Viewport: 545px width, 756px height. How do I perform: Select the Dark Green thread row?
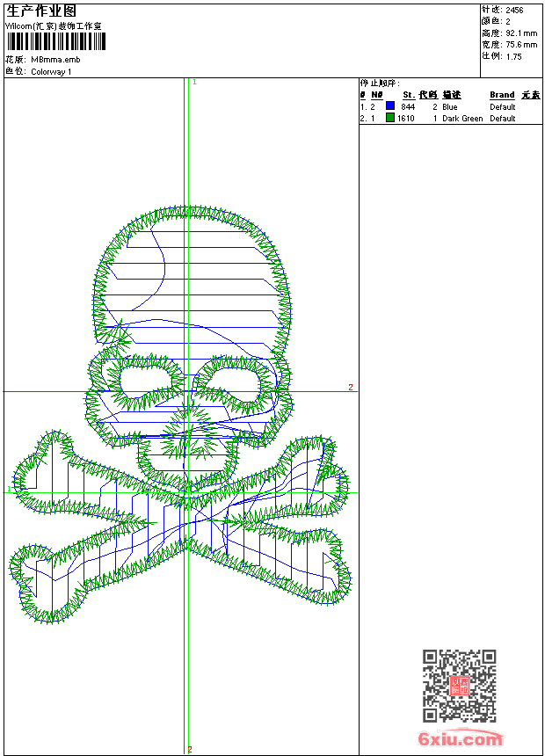(x=450, y=118)
